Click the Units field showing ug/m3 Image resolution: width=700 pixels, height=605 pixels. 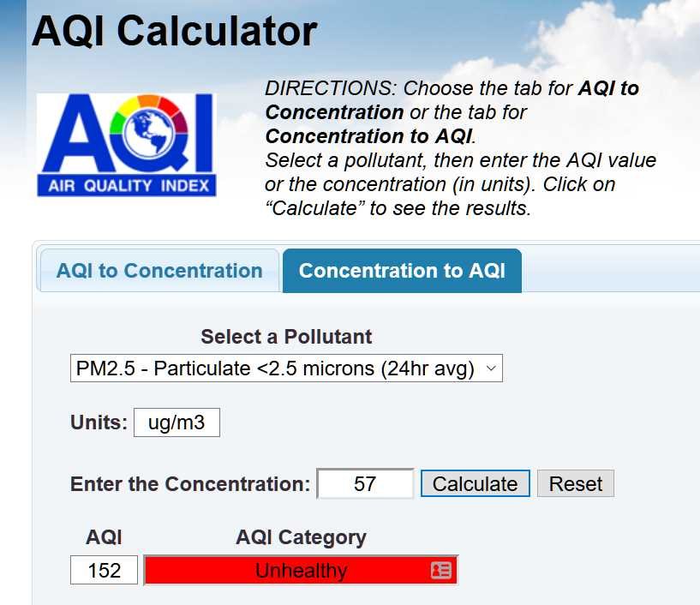tap(176, 422)
